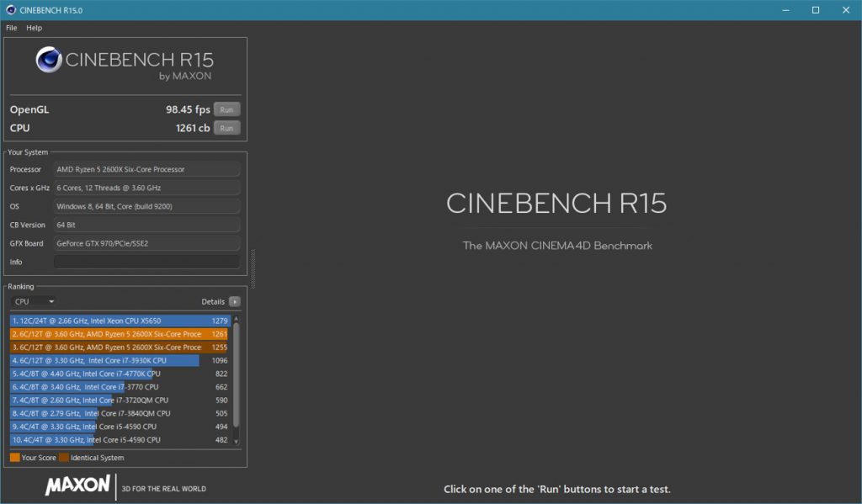Click the GFX Board value field
862x504 pixels.
[x=146, y=243]
